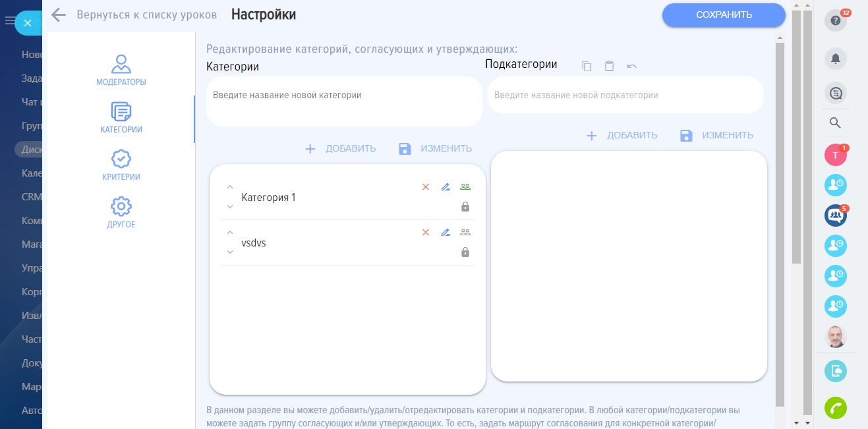Toggle approvers group icon for vsdvs
The width and height of the screenshot is (868, 429).
tap(465, 233)
